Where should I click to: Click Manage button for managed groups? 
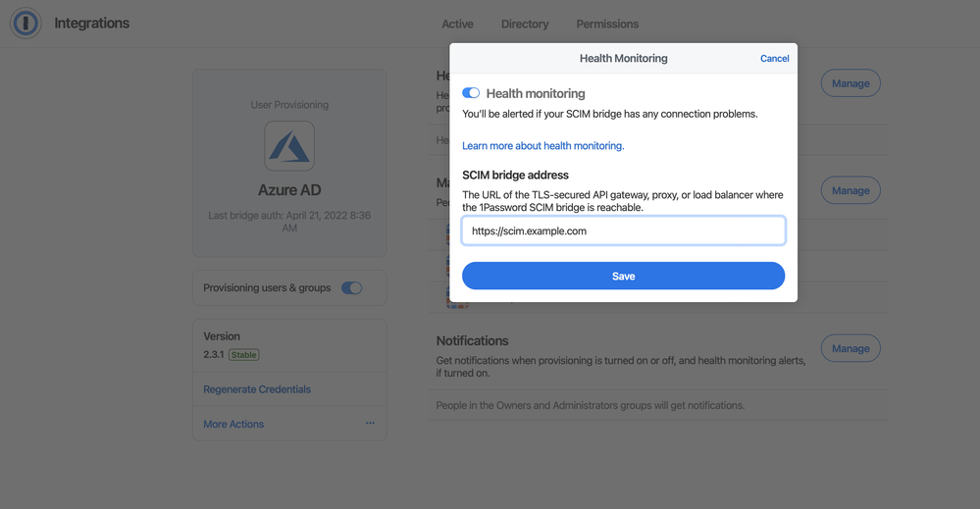(x=851, y=190)
